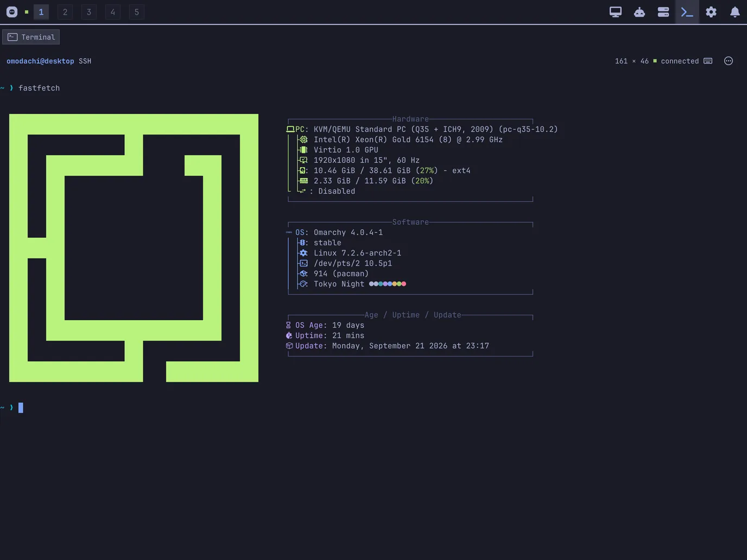The height and width of the screenshot is (560, 747).
Task: Open the settings gear icon
Action: [711, 12]
